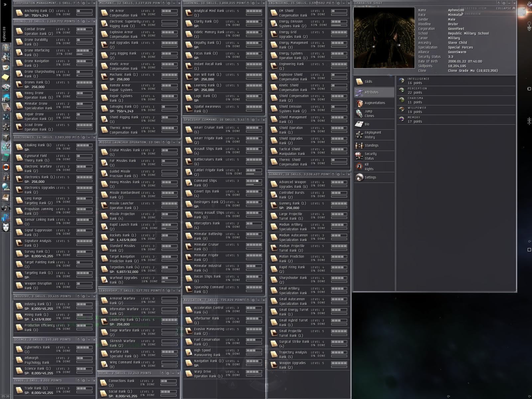
Task: Toggle pin on Gunnery skills window
Action: pyautogui.click(x=338, y=174)
